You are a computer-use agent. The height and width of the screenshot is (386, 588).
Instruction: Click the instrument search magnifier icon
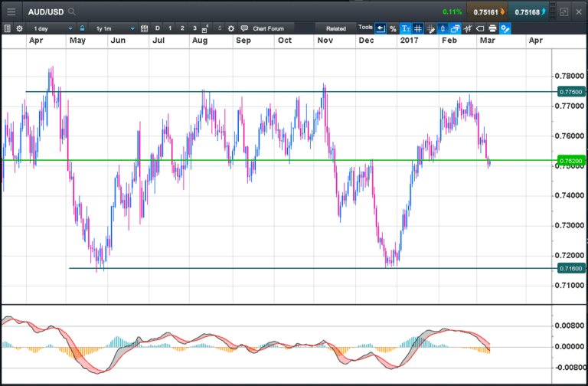pos(72,12)
